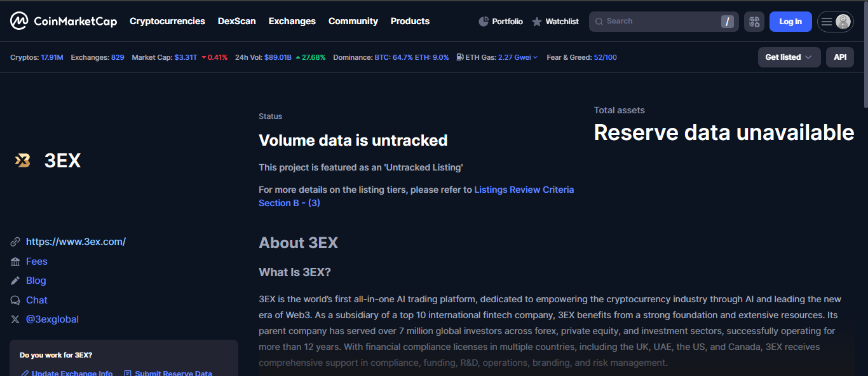This screenshot has height=376, width=868.
Task: Click the scan icon beside search
Action: pos(754,22)
